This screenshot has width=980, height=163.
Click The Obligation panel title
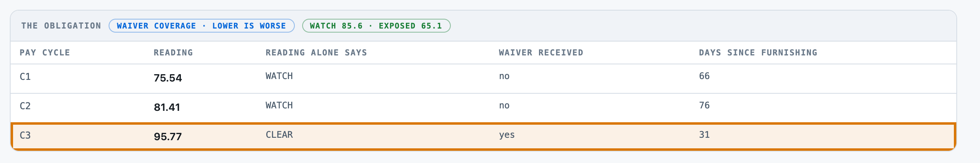pyautogui.click(x=61, y=26)
